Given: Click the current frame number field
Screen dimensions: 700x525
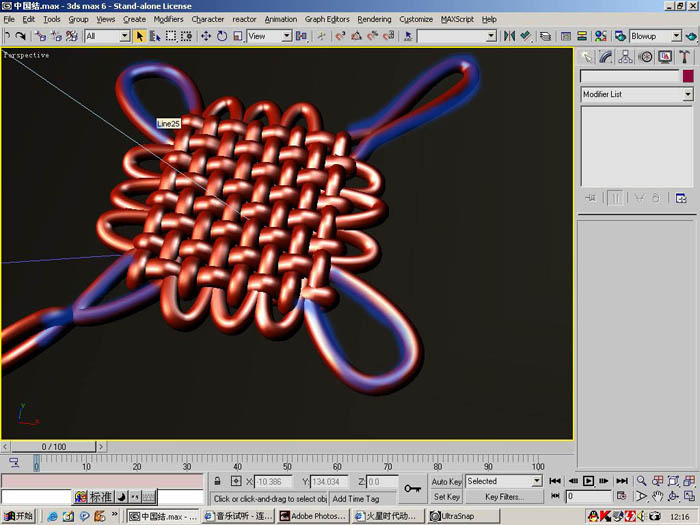Looking at the screenshot, I should (588, 496).
